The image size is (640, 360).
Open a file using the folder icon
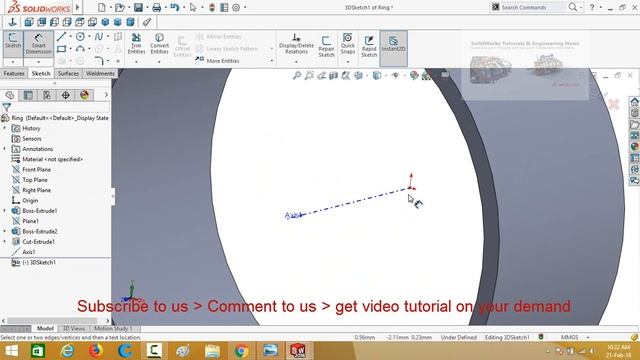coord(119,7)
